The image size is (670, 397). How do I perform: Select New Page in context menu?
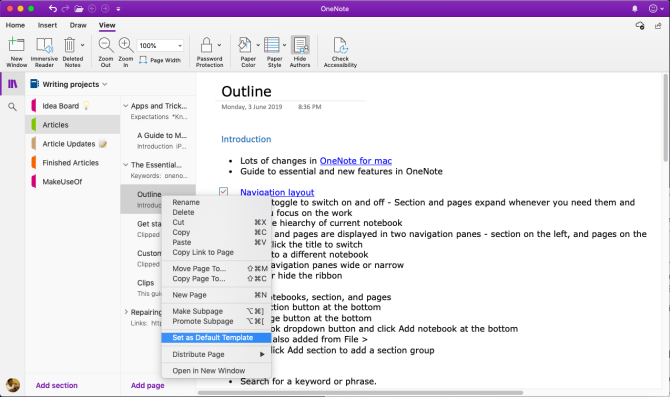(x=216, y=295)
